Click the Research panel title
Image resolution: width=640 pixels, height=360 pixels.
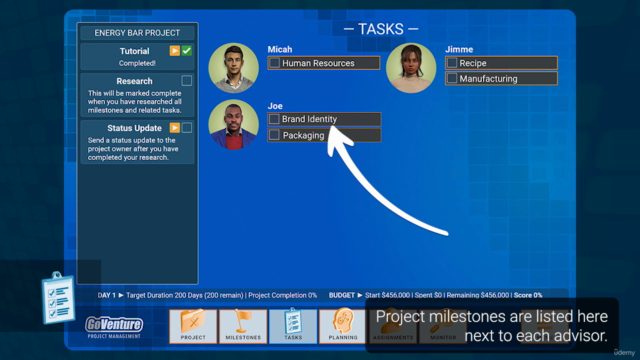click(x=134, y=81)
